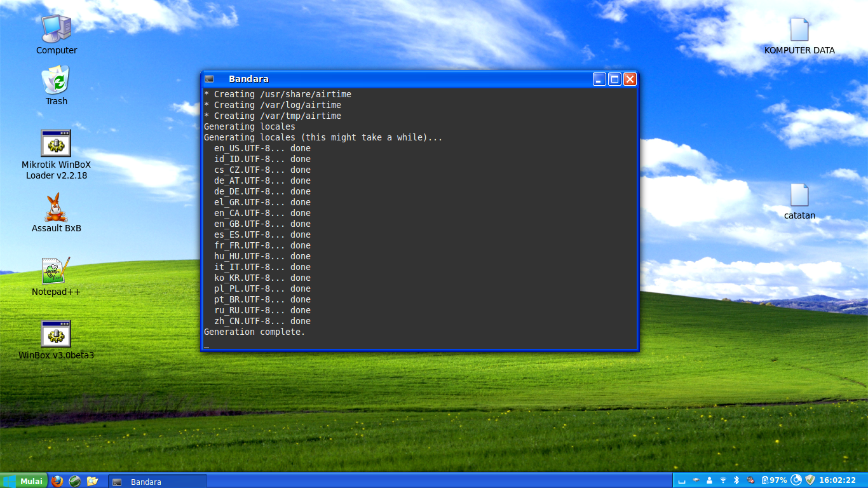Click the Bandara taskbar button
868x488 pixels.
pos(157,482)
